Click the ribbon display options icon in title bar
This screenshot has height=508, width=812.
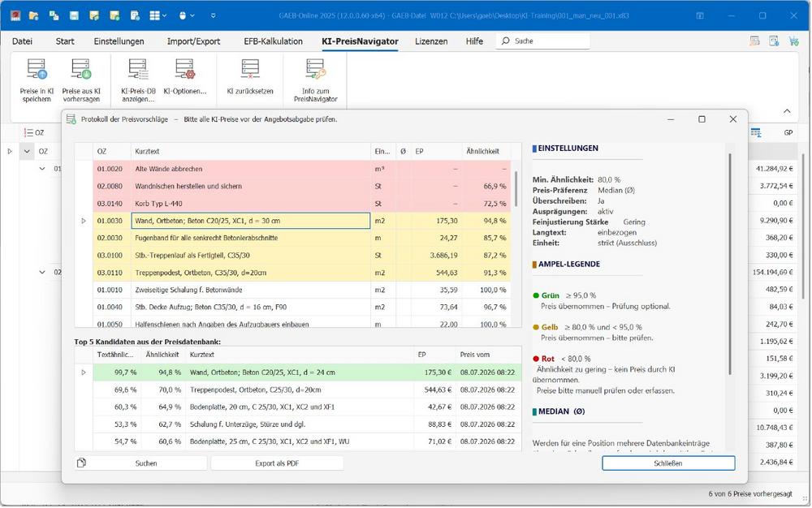tap(700, 15)
